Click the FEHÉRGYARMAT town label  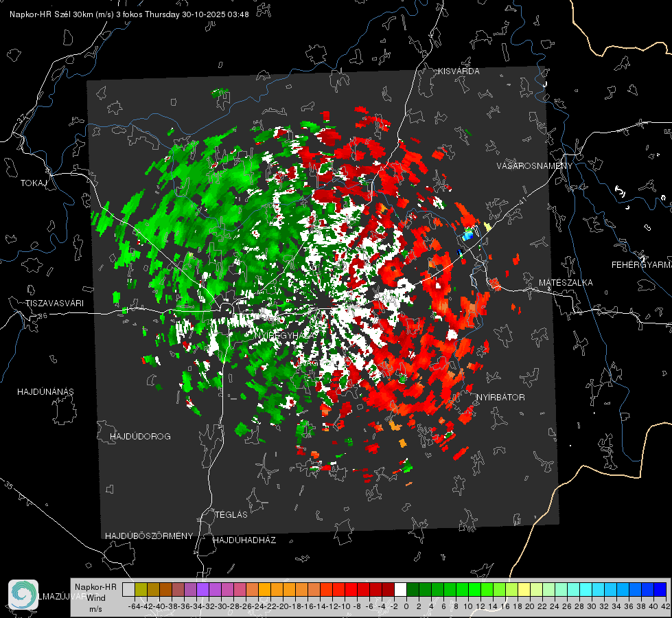pos(642,265)
